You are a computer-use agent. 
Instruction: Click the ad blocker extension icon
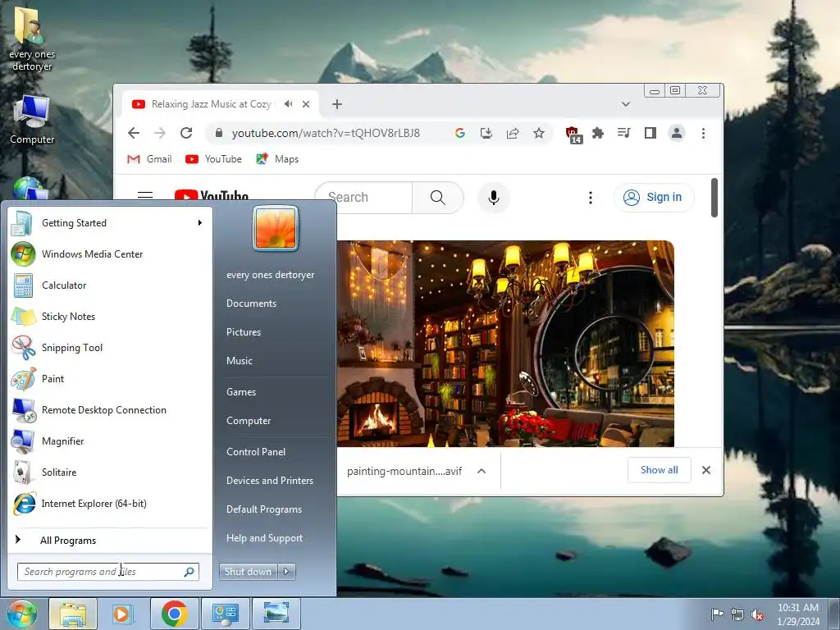point(573,134)
